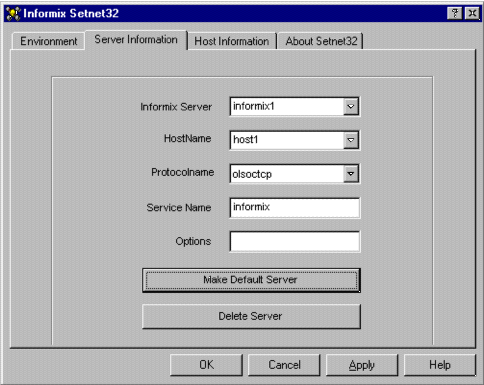The image size is (484, 385).
Task: Click the Service Name label text
Action: pyautogui.click(x=179, y=208)
